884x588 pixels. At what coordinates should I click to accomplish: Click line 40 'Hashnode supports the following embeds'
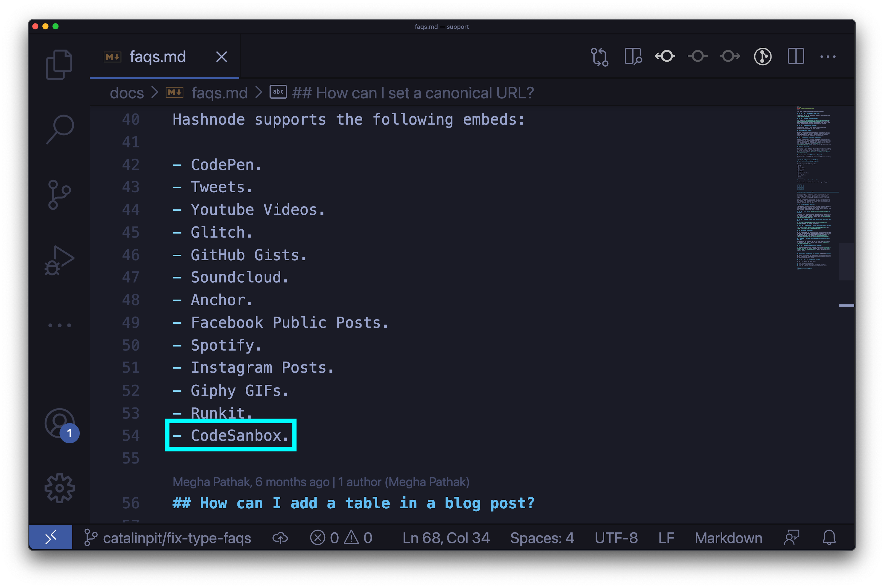[348, 120]
